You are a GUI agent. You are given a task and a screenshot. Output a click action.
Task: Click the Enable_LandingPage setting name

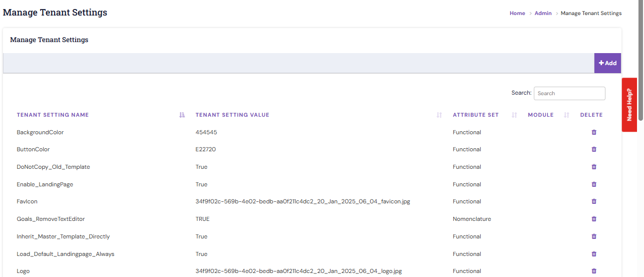(45, 184)
